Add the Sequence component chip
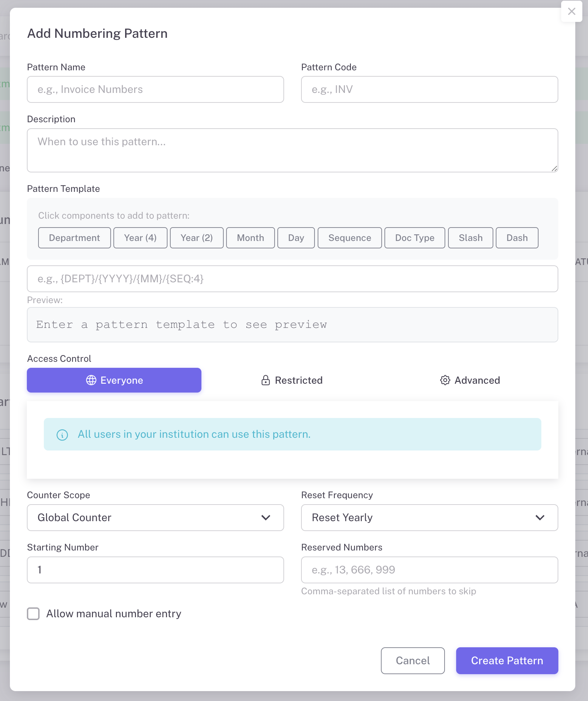Screen dimensions: 588x701 tap(349, 238)
